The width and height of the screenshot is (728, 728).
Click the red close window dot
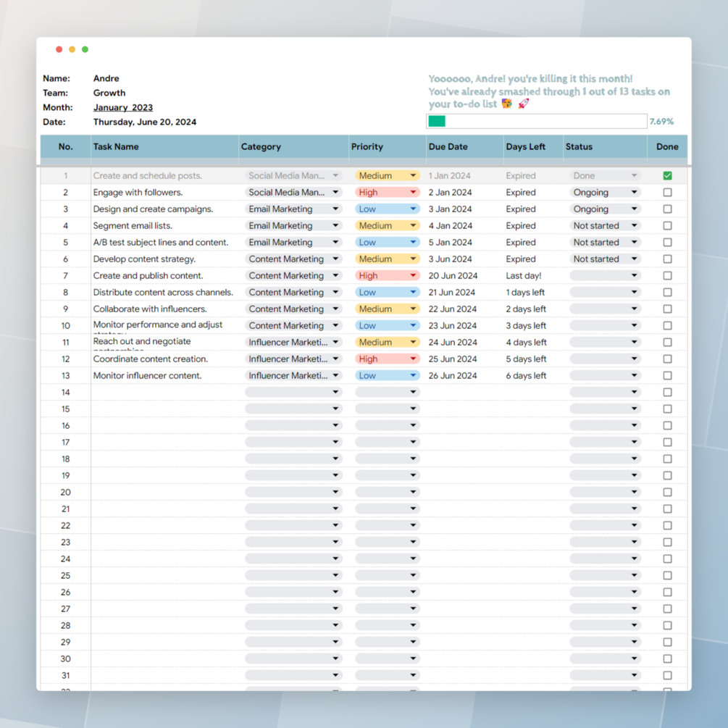pos(59,49)
